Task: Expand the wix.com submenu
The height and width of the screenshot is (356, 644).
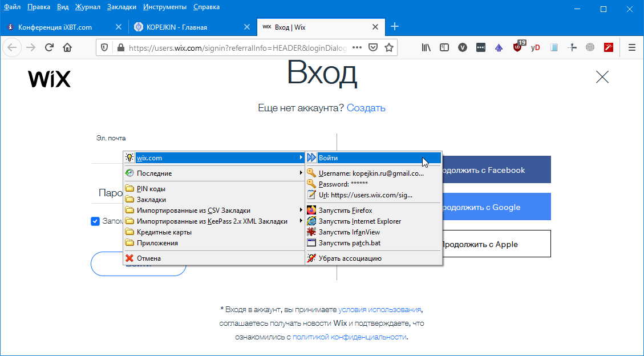Action: pyautogui.click(x=213, y=157)
